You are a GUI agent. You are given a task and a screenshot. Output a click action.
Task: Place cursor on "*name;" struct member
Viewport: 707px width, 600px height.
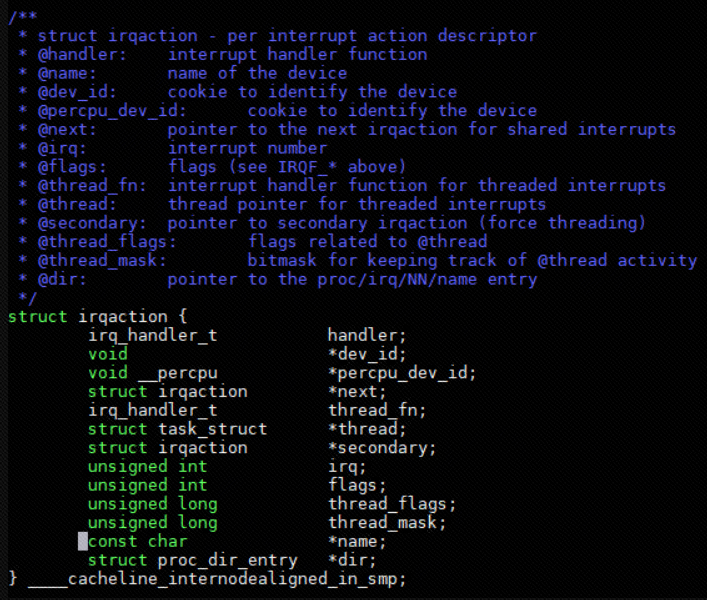point(357,542)
